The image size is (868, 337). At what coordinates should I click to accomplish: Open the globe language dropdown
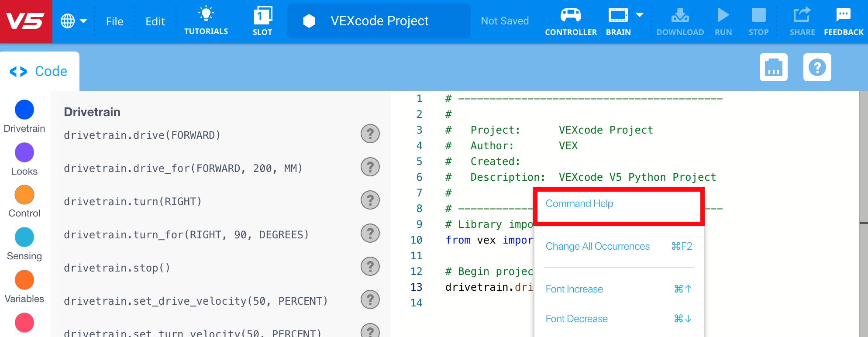pyautogui.click(x=73, y=21)
